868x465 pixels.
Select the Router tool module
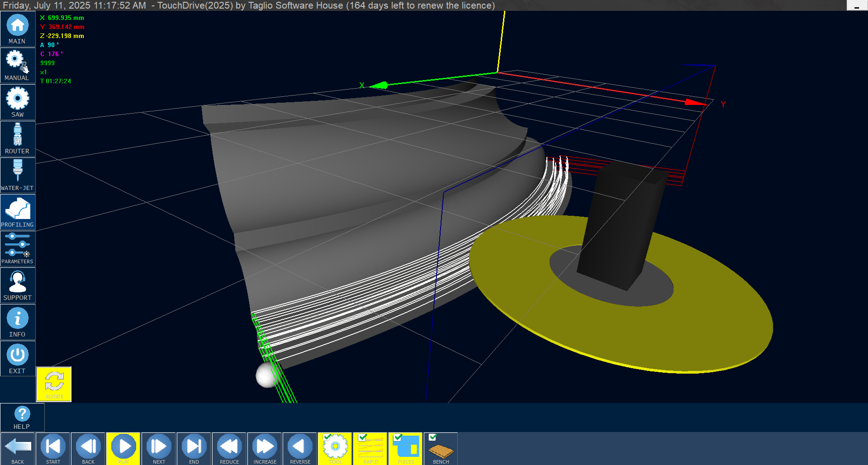tap(18, 139)
